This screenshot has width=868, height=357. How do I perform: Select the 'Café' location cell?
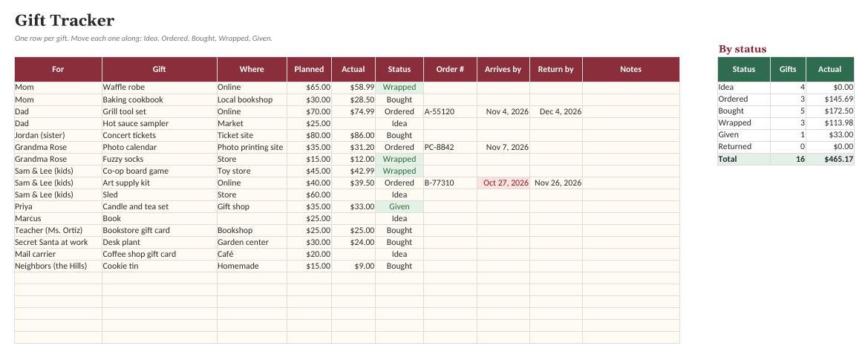pos(252,254)
